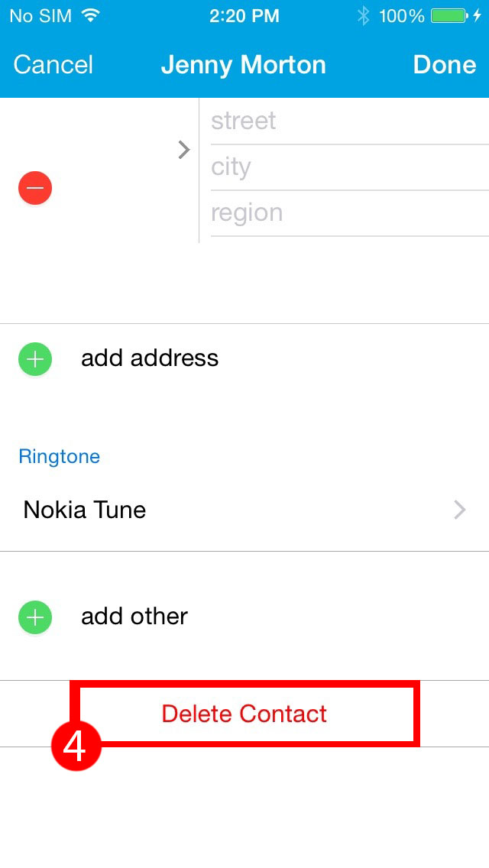Tap the Jenny Morton title
This screenshot has height=868, width=489.
(244, 65)
